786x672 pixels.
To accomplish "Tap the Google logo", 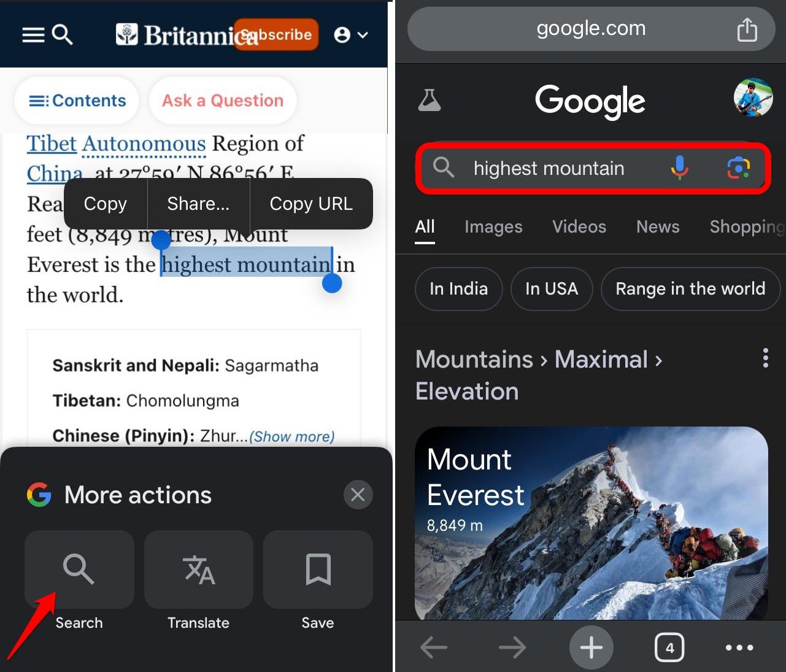I will tap(590, 101).
